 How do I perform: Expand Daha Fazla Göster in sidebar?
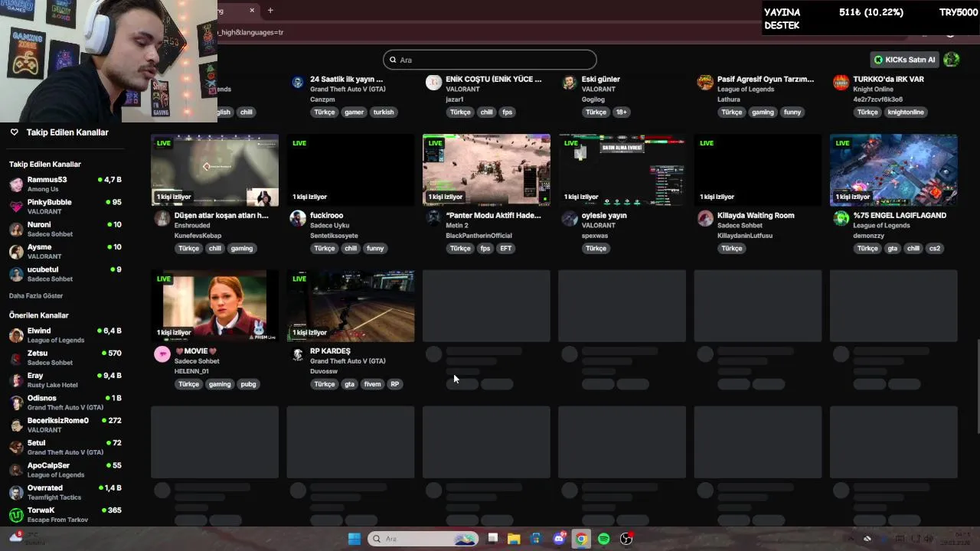36,295
